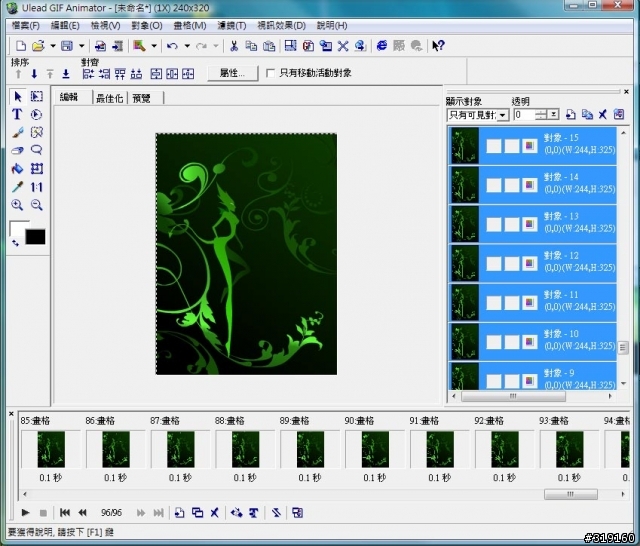Click the Save disk icon
Image resolution: width=640 pixels, height=546 pixels.
pos(67,46)
